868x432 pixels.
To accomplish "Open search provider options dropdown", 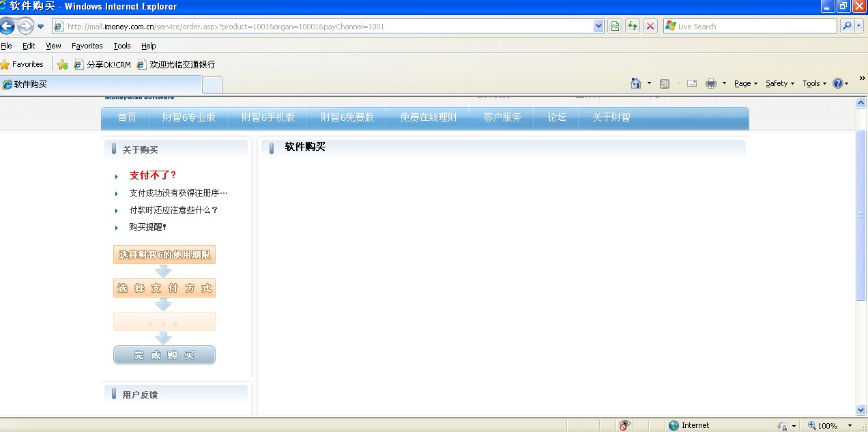I will pos(860,27).
